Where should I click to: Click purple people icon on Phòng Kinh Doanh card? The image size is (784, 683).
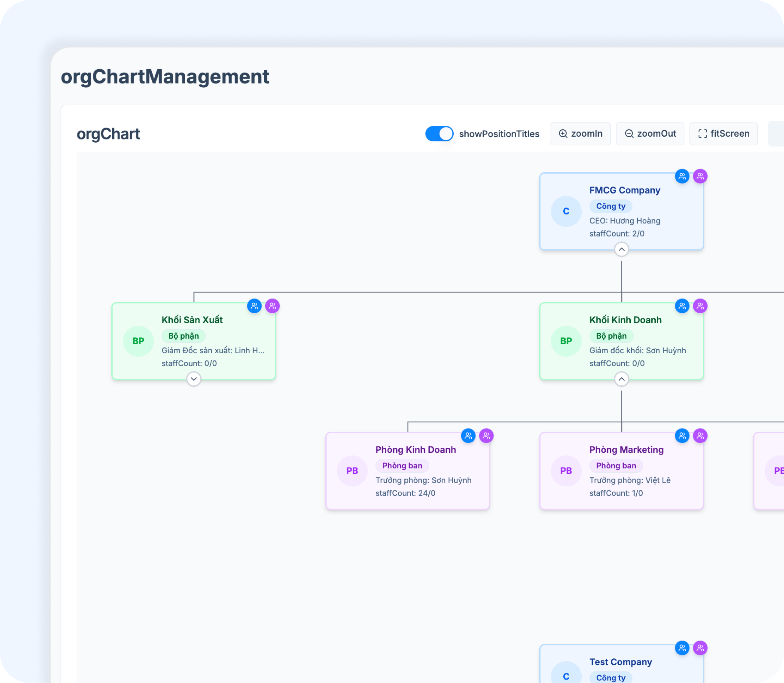pyautogui.click(x=486, y=435)
